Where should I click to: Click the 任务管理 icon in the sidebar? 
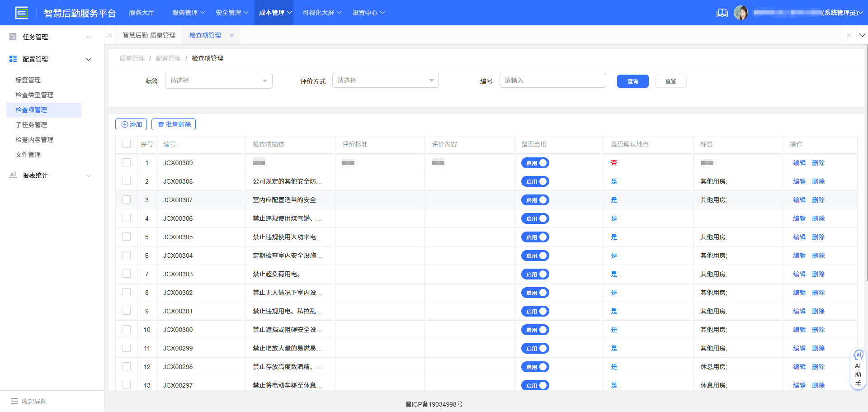coord(13,37)
